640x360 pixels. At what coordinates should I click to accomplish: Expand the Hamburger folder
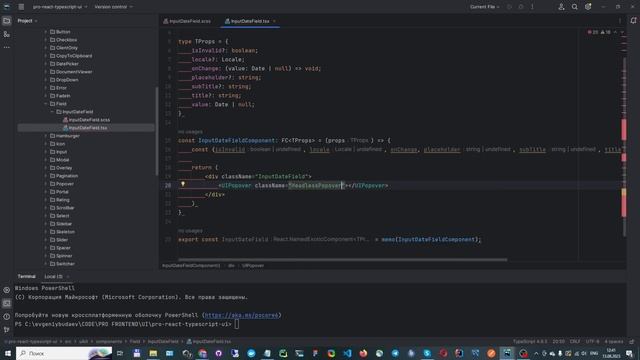click(x=46, y=136)
